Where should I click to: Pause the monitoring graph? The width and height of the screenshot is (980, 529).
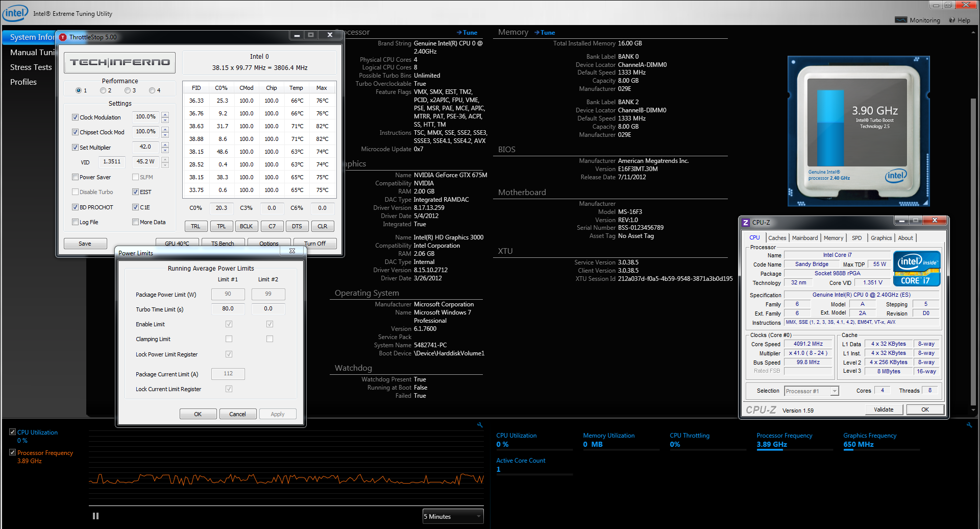95,516
